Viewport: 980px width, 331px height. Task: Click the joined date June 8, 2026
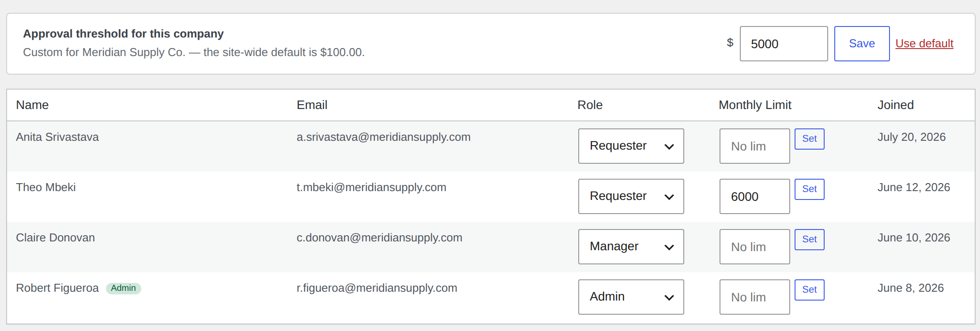(x=911, y=288)
